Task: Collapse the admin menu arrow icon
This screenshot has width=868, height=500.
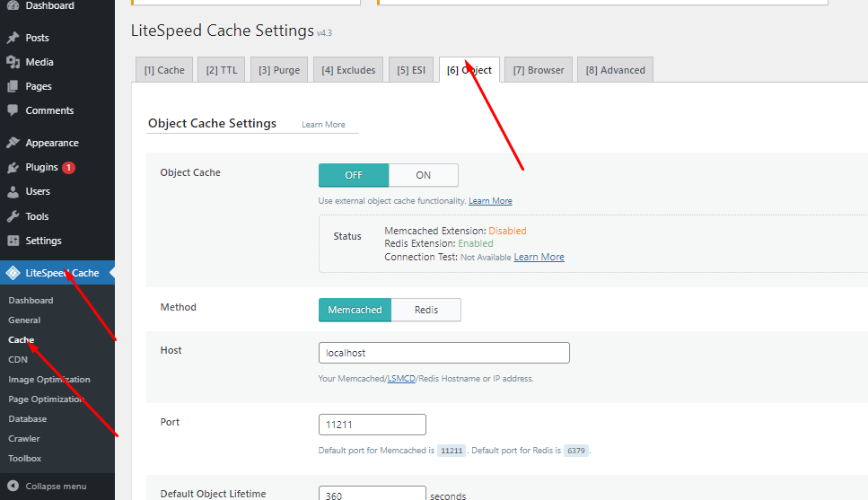Action: (x=13, y=486)
